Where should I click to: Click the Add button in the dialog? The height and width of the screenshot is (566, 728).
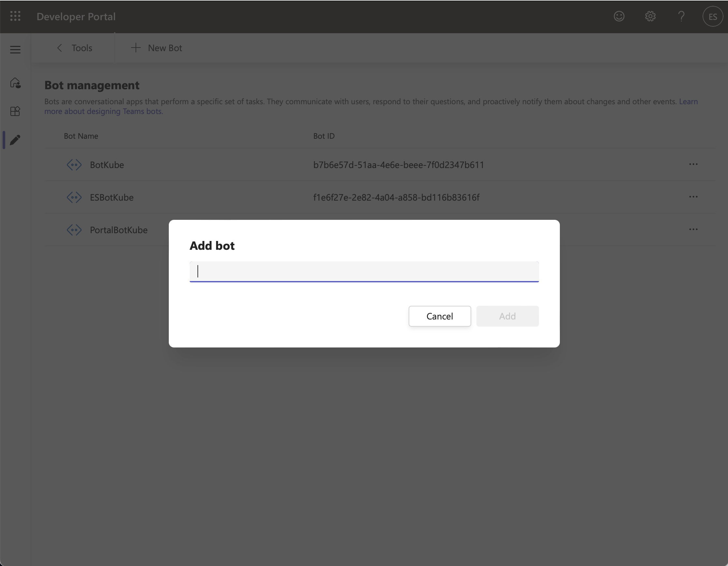(x=507, y=316)
